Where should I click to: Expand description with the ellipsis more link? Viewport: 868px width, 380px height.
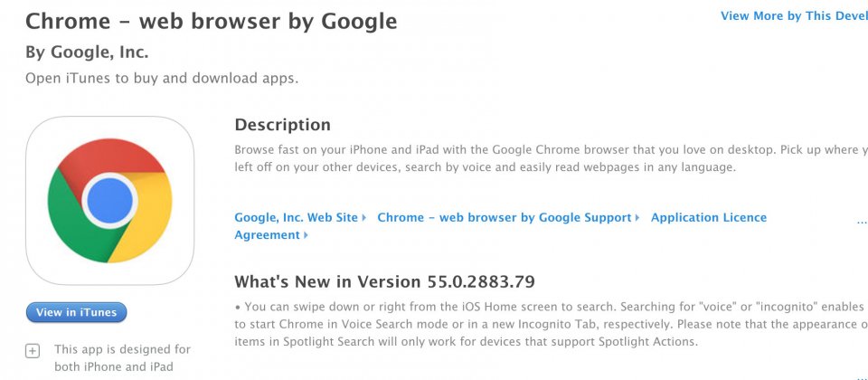pyautogui.click(x=862, y=221)
